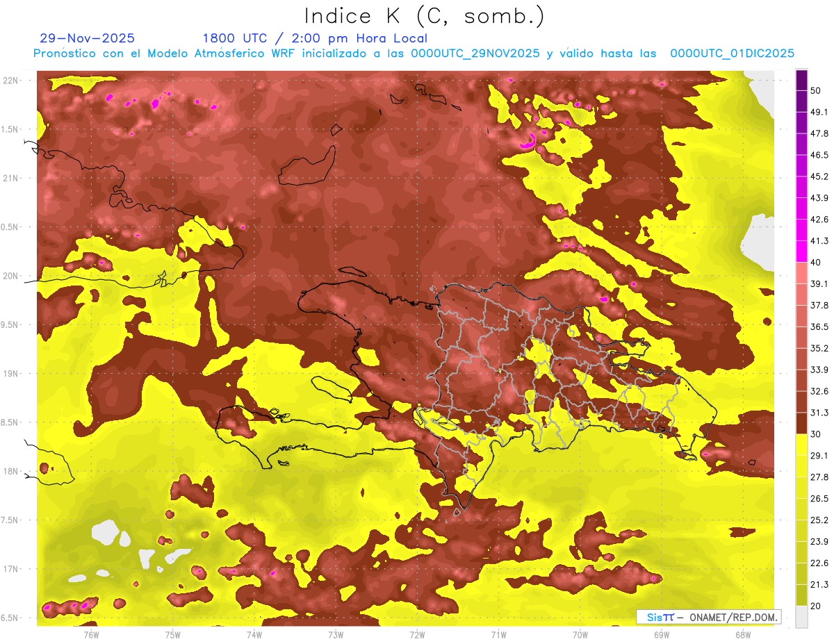Click the colorbar value "49.1"
Screen dimensions: 834x644
(819, 112)
